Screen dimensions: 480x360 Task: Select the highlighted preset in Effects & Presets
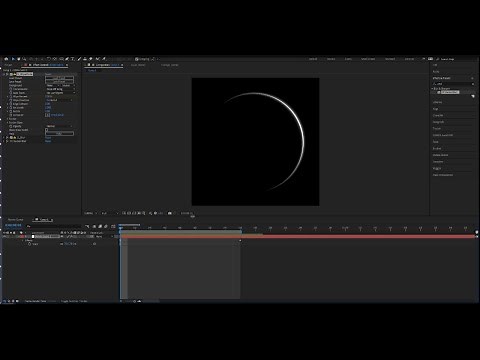point(450,92)
